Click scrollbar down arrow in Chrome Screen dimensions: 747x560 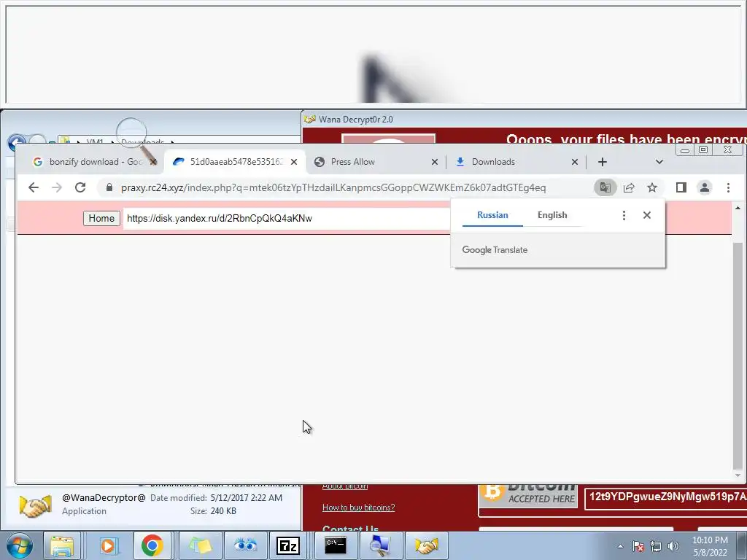pyautogui.click(x=738, y=475)
